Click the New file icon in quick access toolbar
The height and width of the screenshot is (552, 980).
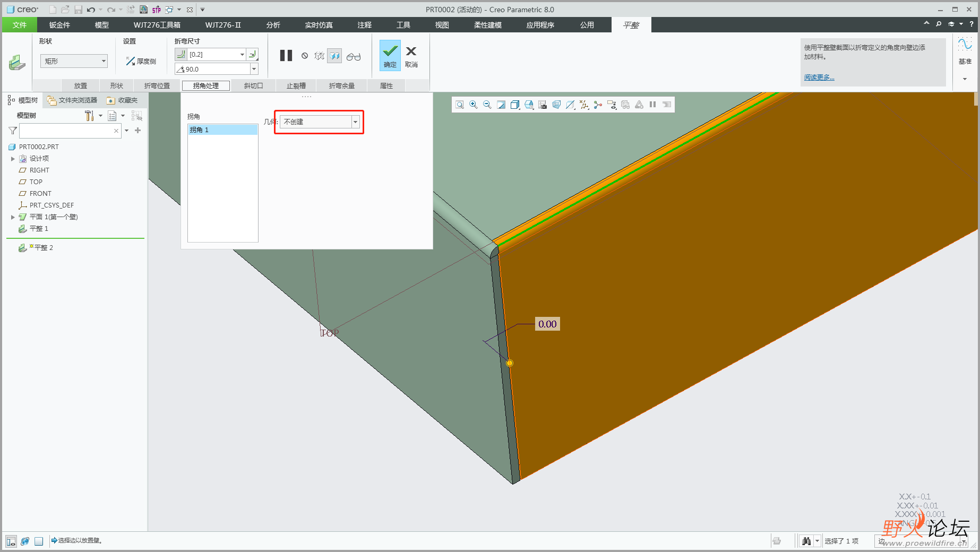(53, 10)
